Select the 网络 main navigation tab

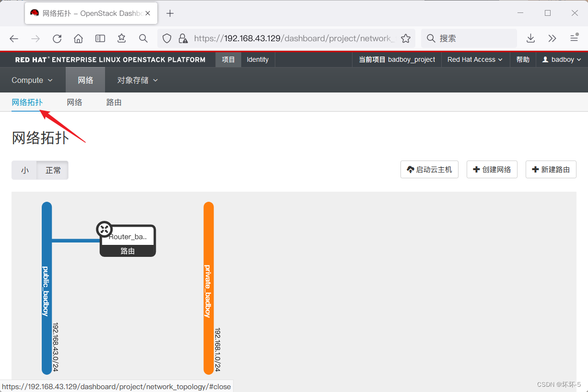coord(85,80)
